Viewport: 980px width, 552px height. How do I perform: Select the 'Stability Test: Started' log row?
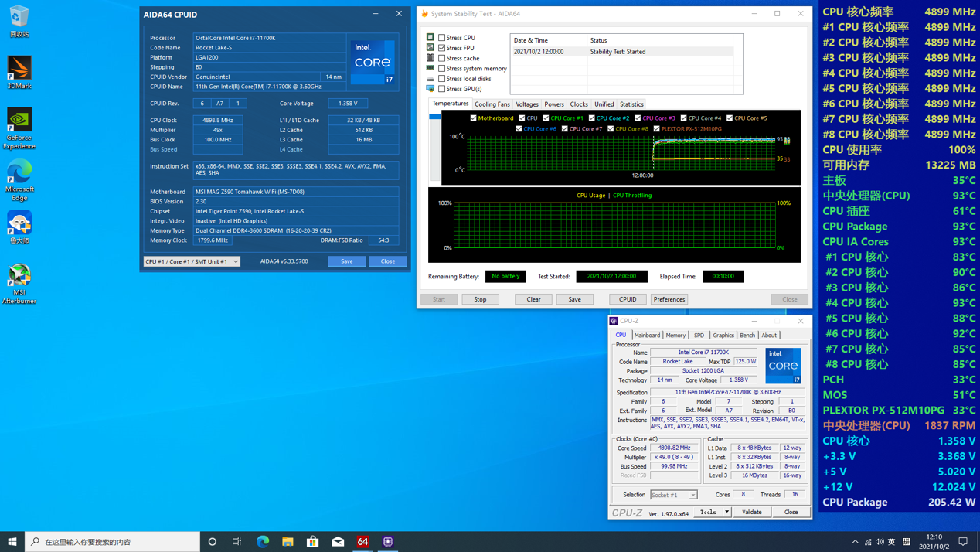(622, 52)
